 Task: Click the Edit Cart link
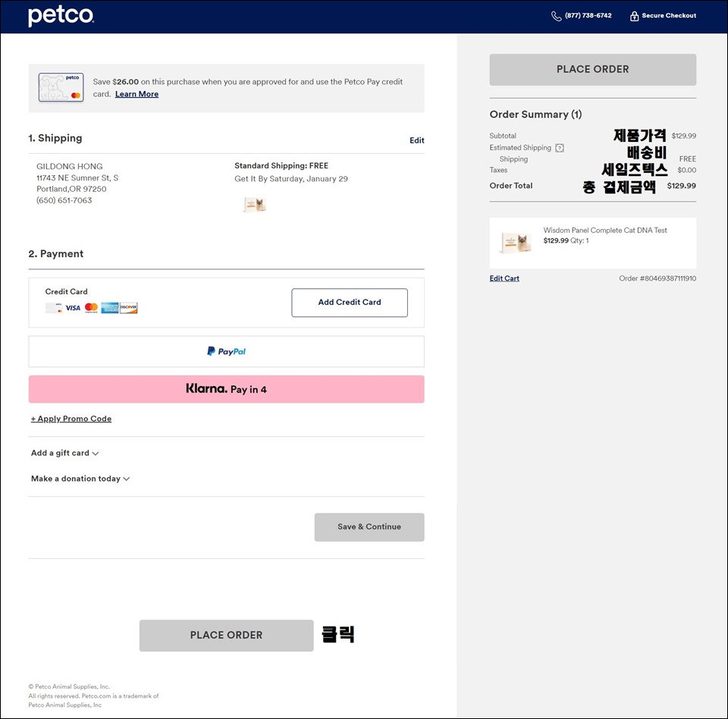[504, 278]
